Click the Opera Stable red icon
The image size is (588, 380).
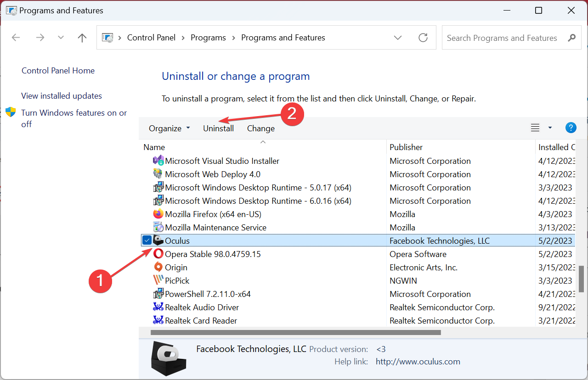[x=158, y=254]
